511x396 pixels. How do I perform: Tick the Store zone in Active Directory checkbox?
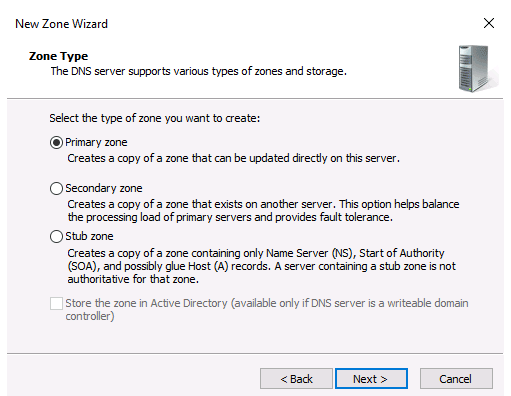click(56, 304)
